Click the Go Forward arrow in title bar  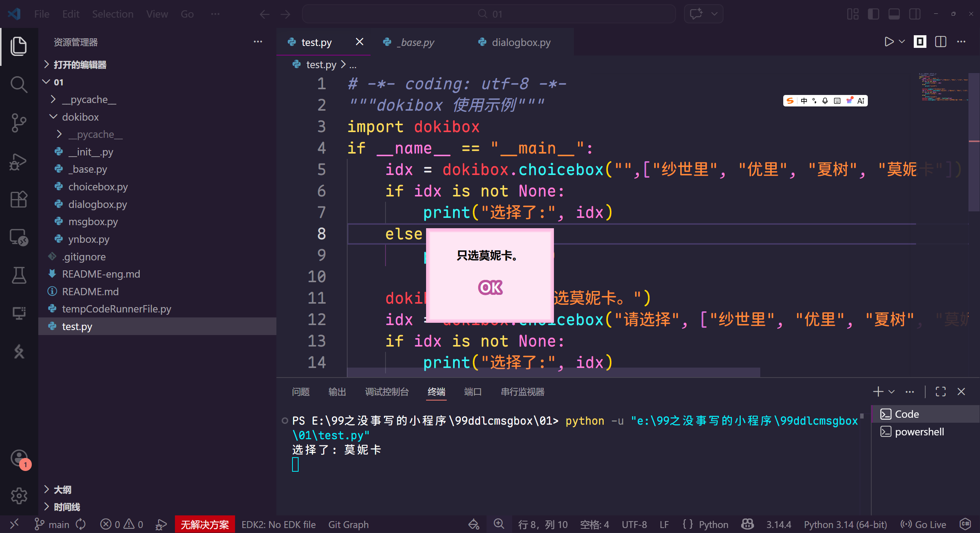coord(286,15)
